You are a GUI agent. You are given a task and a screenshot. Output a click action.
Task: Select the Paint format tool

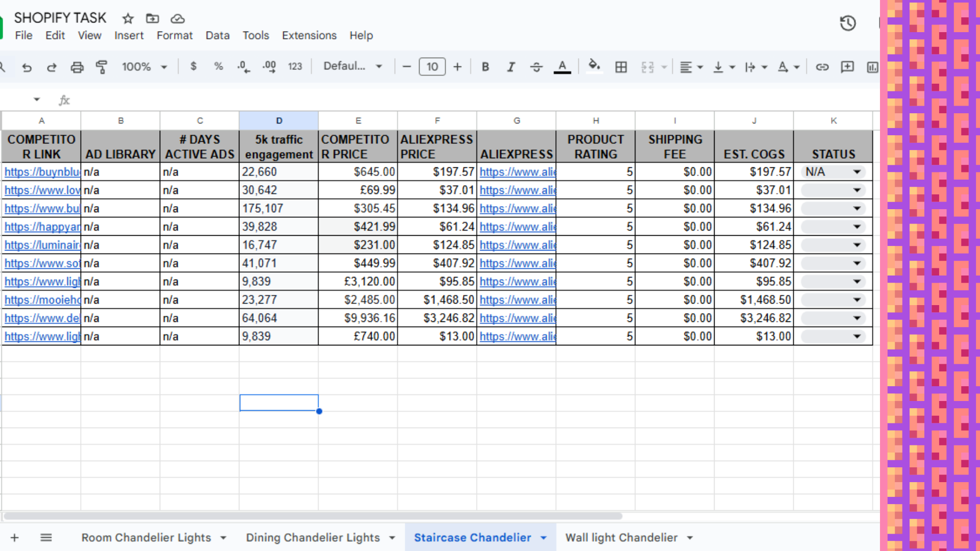click(102, 67)
